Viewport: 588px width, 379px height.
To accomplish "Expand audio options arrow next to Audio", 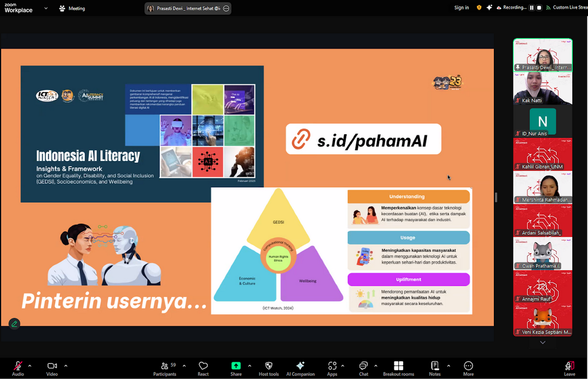I will pyautogui.click(x=29, y=366).
